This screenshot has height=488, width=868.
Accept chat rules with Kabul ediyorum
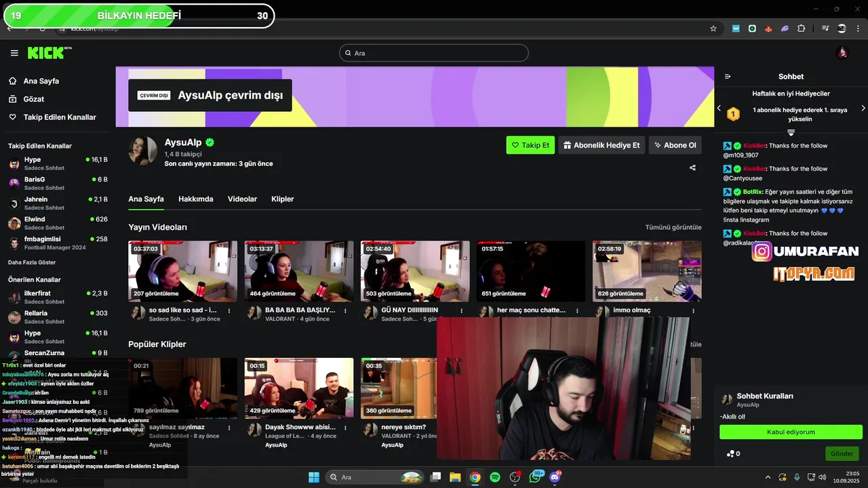pos(791,432)
